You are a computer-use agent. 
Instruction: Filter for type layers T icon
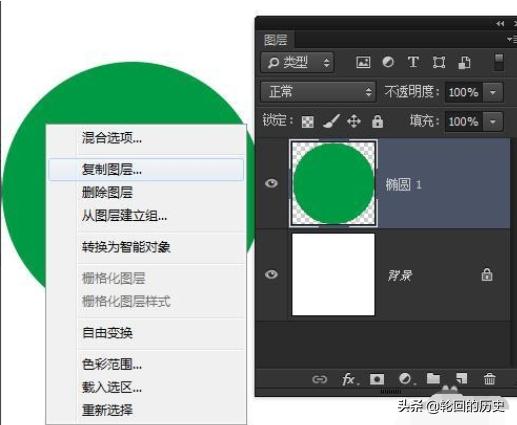click(x=413, y=62)
